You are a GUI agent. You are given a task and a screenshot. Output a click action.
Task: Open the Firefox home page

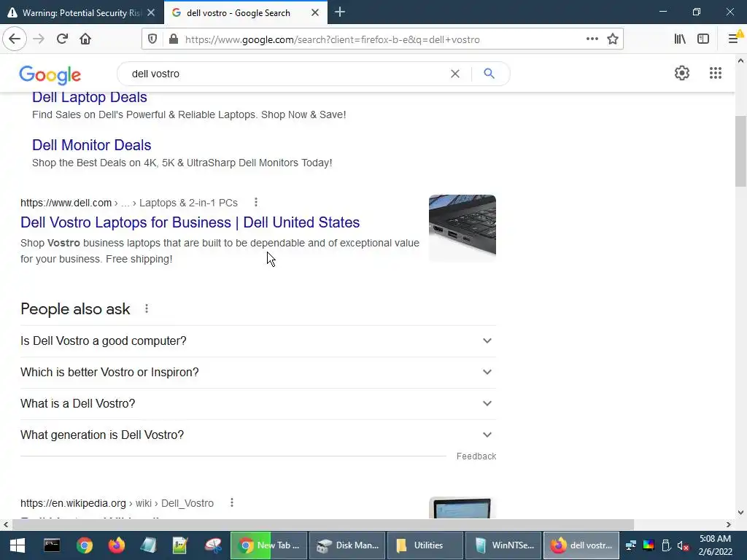click(85, 39)
